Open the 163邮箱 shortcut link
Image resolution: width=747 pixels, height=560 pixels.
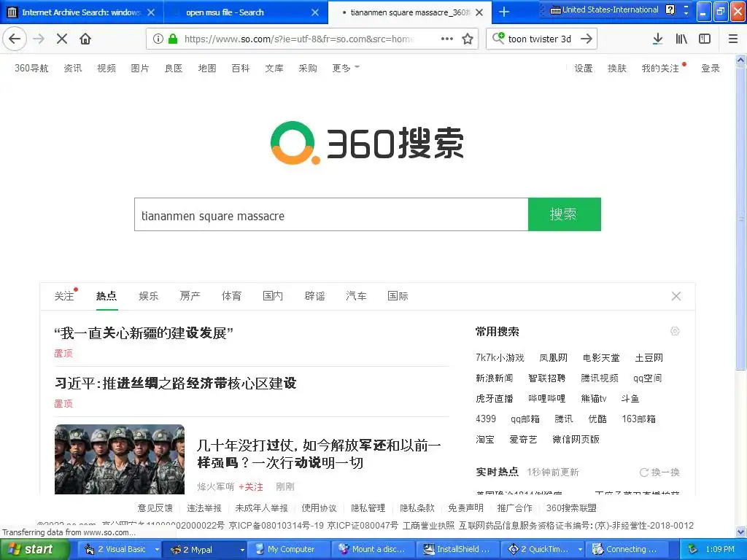[639, 419]
